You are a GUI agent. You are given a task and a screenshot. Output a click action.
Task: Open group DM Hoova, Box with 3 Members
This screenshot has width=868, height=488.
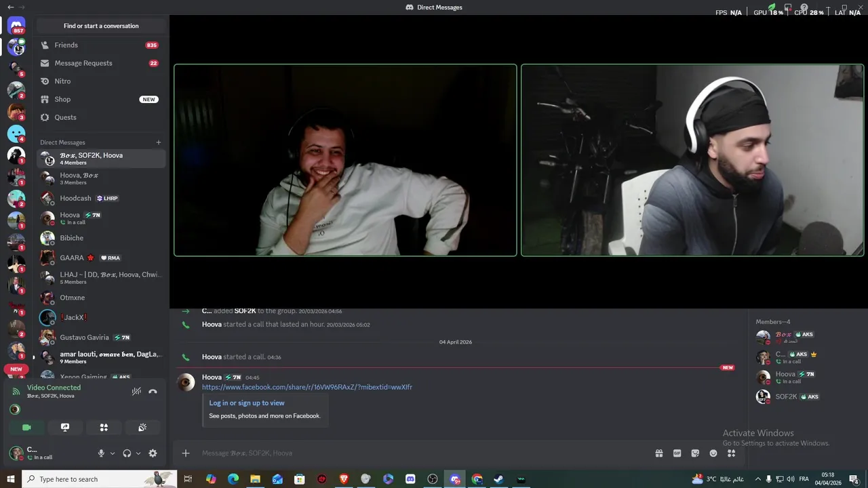[x=101, y=178]
